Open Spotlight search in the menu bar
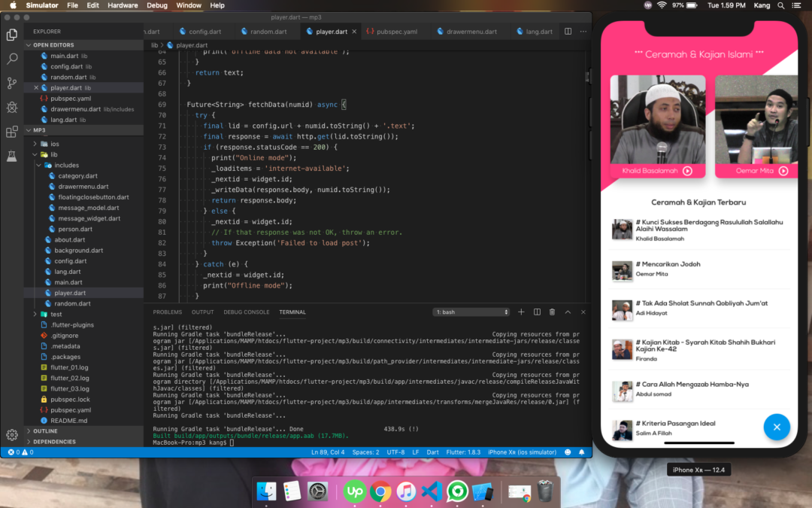 coord(781,5)
